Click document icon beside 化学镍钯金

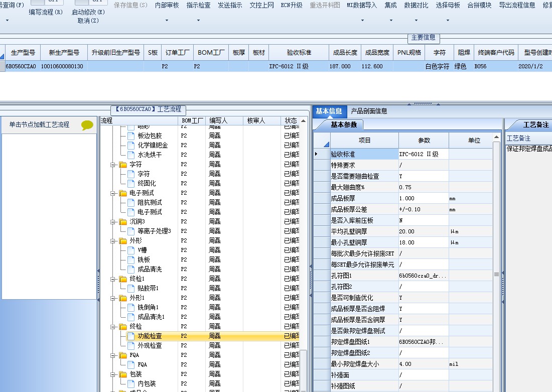(131, 145)
